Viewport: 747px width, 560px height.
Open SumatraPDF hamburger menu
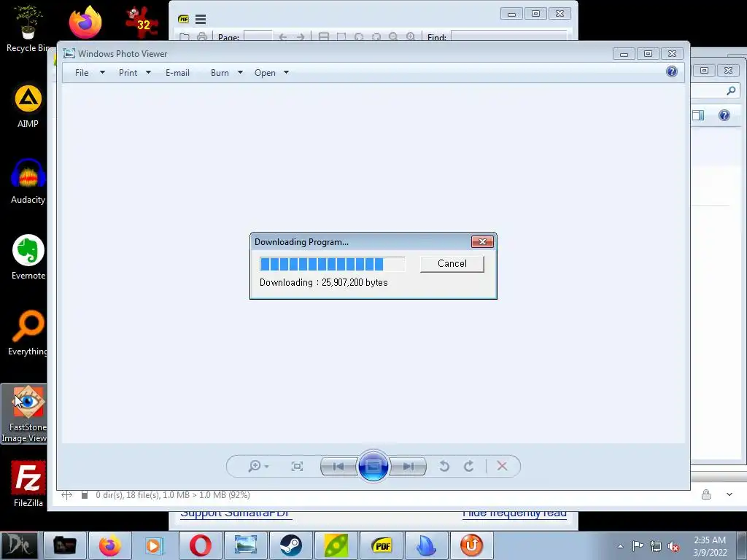pos(201,20)
